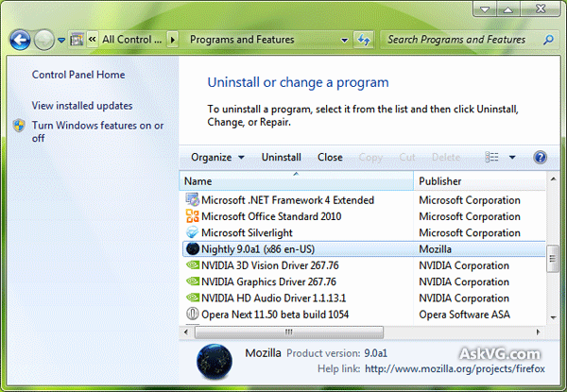Screen dimensions: 567x392
Task: Click Close in the toolbar
Action: 330,157
